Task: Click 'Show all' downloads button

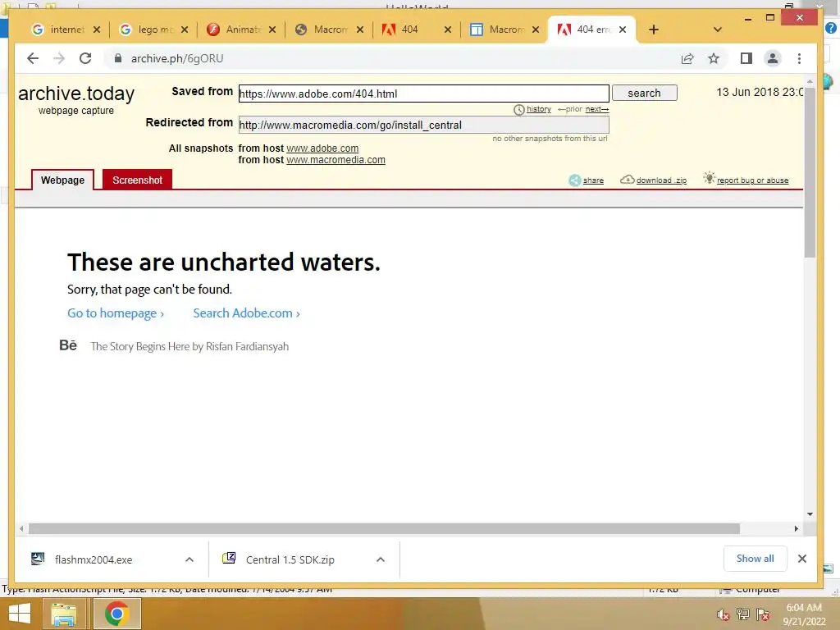Action: pos(756,559)
